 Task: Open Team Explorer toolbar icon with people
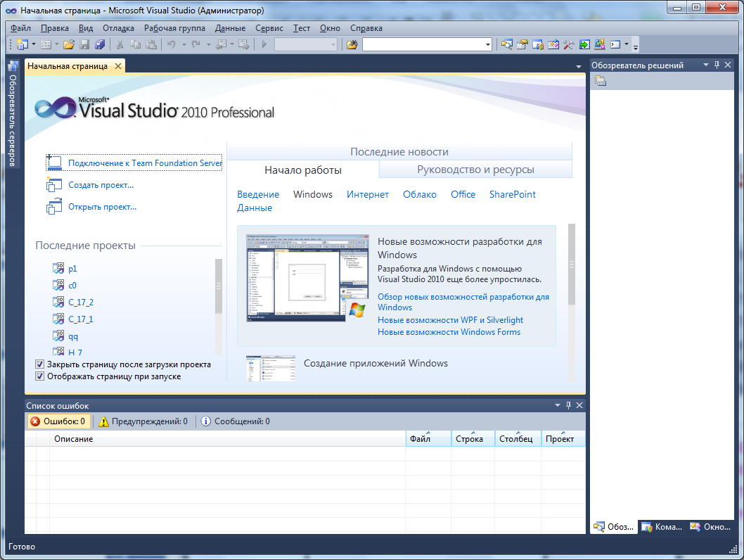(x=537, y=44)
